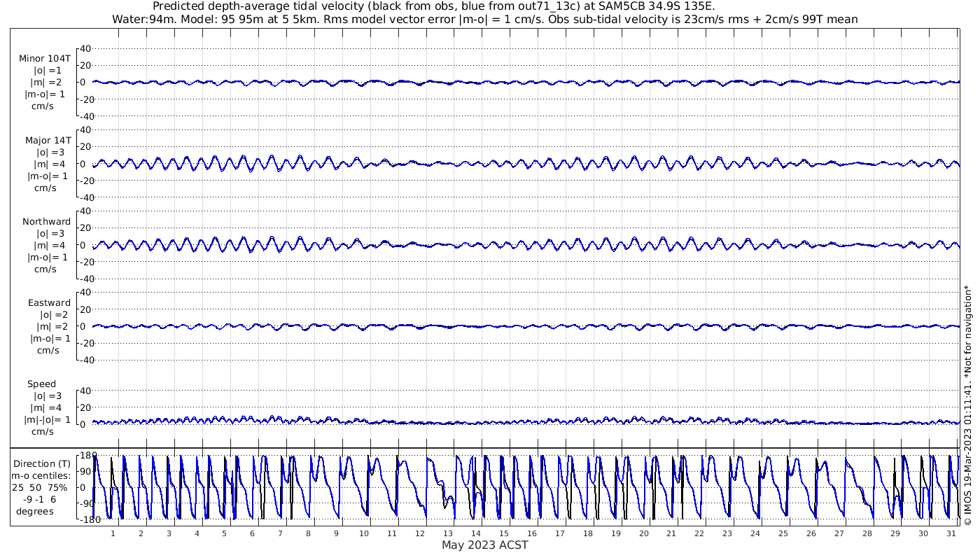This screenshot has height=560, width=980.
Task: Click the 40 tick of the Minor 104T axis
Action: click(x=85, y=48)
